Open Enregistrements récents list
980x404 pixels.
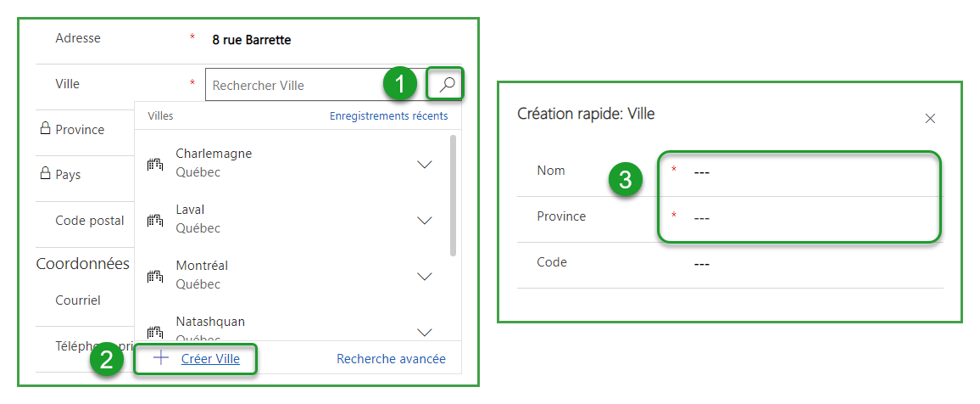(x=388, y=115)
